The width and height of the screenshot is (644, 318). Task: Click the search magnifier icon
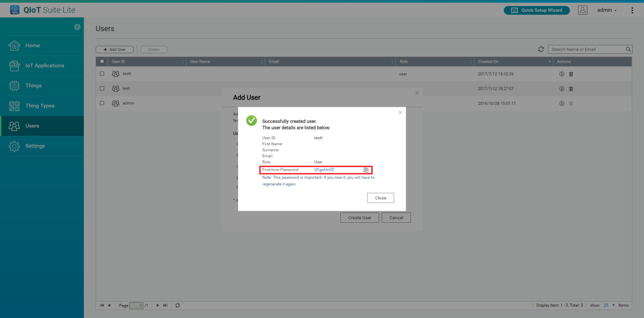pos(628,49)
